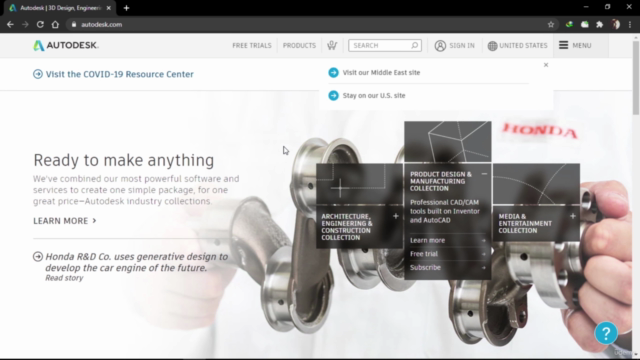
Task: Go back in the browser
Action: [x=10, y=24]
